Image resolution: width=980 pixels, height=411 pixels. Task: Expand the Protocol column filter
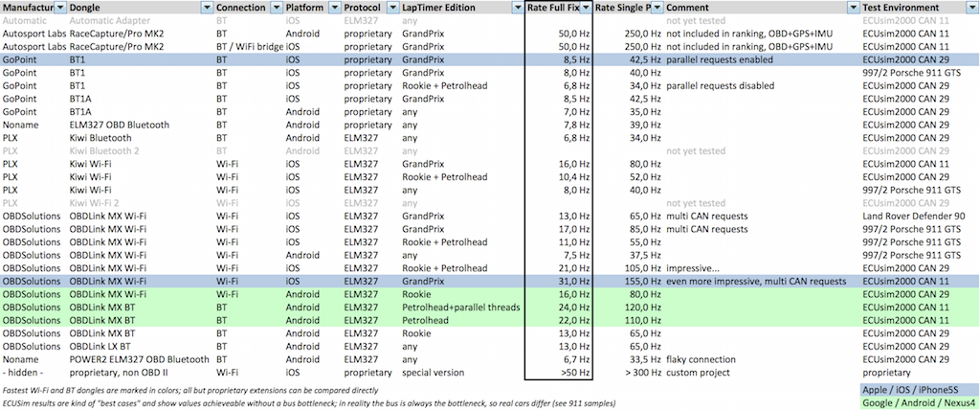[x=392, y=8]
